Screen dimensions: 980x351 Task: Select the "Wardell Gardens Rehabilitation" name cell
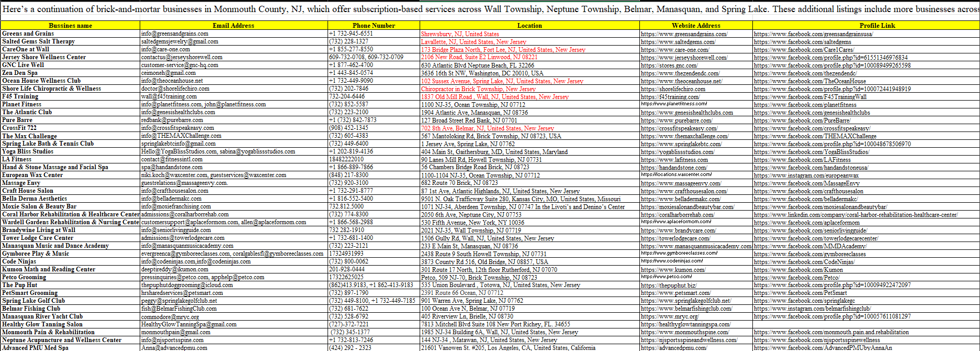[70, 222]
